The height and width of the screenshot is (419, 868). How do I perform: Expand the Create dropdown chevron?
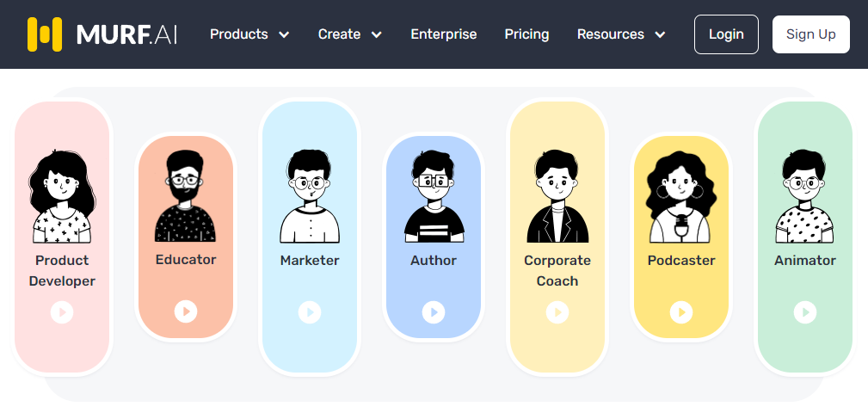tap(377, 35)
